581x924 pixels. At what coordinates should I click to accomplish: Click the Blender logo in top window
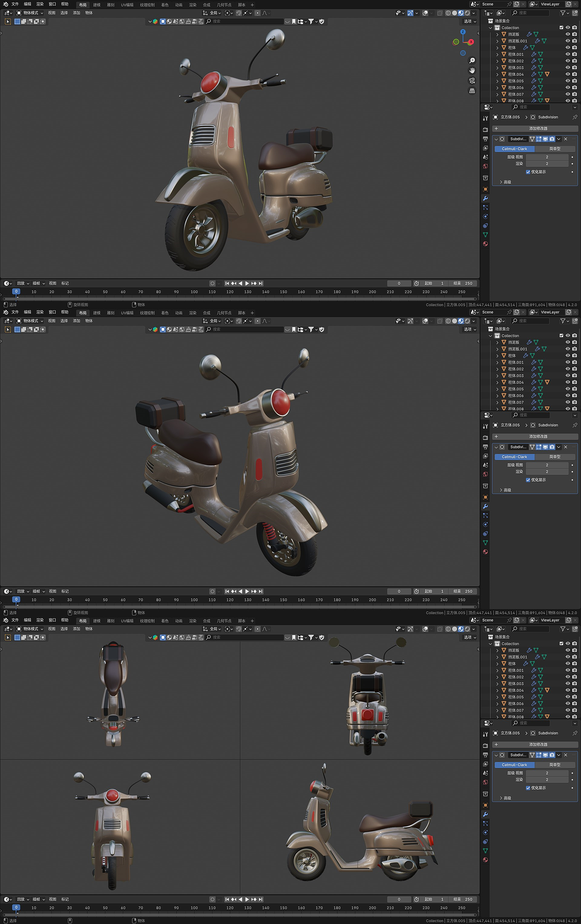pyautogui.click(x=5, y=4)
